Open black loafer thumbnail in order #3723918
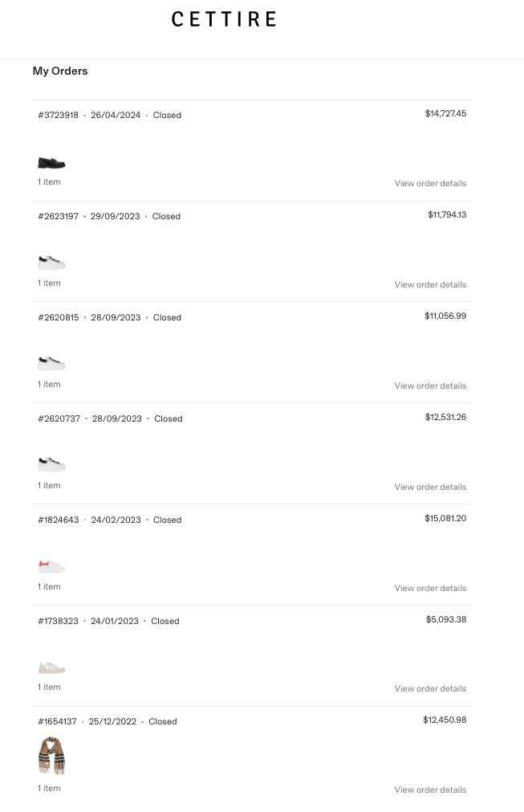This screenshot has width=524, height=812. pyautogui.click(x=51, y=162)
